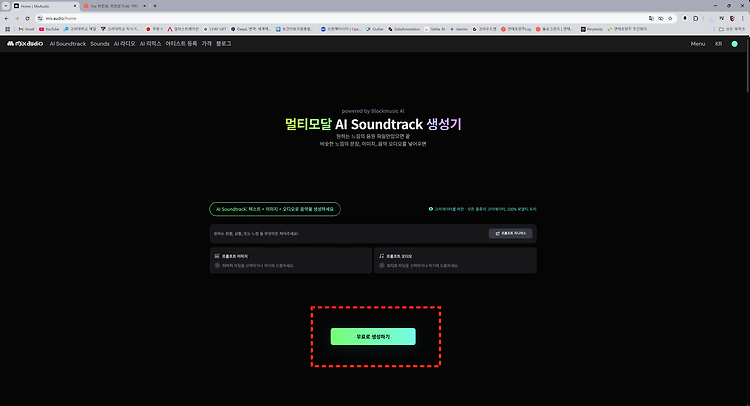Open the 가격 pricing nav item

pyautogui.click(x=206, y=44)
